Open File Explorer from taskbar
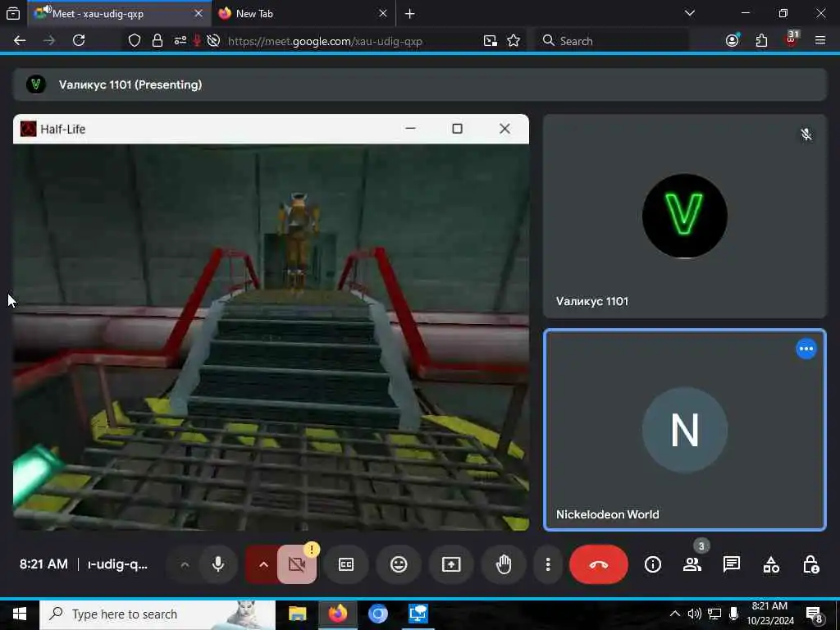Viewport: 840px width, 630px height. 297,614
